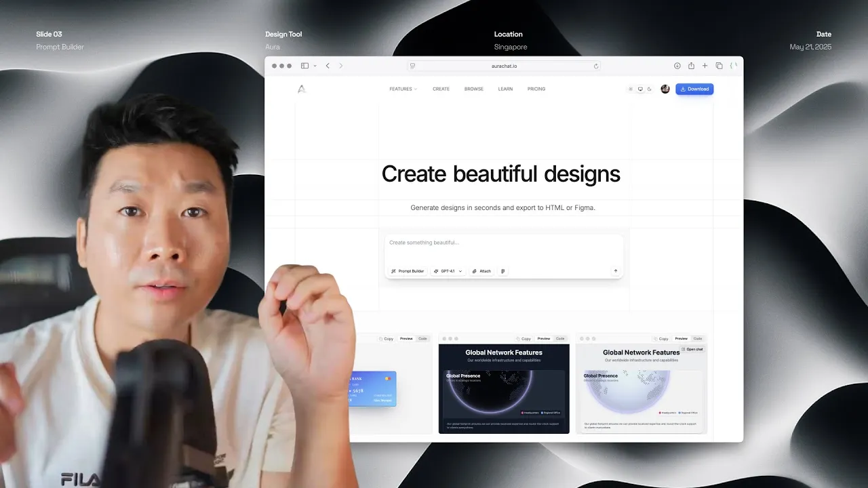Select Code tab on dark Global Network card
868x488 pixels.
560,338
